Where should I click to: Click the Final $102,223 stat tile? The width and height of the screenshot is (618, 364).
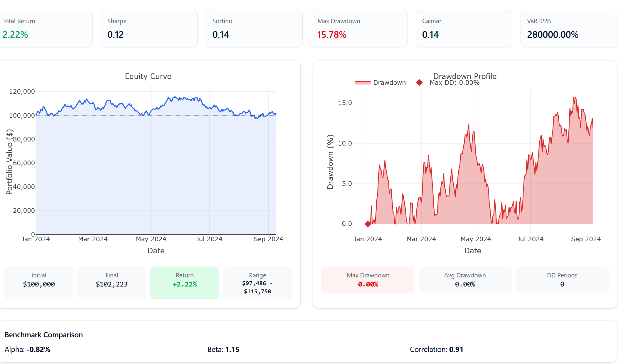click(x=112, y=283)
